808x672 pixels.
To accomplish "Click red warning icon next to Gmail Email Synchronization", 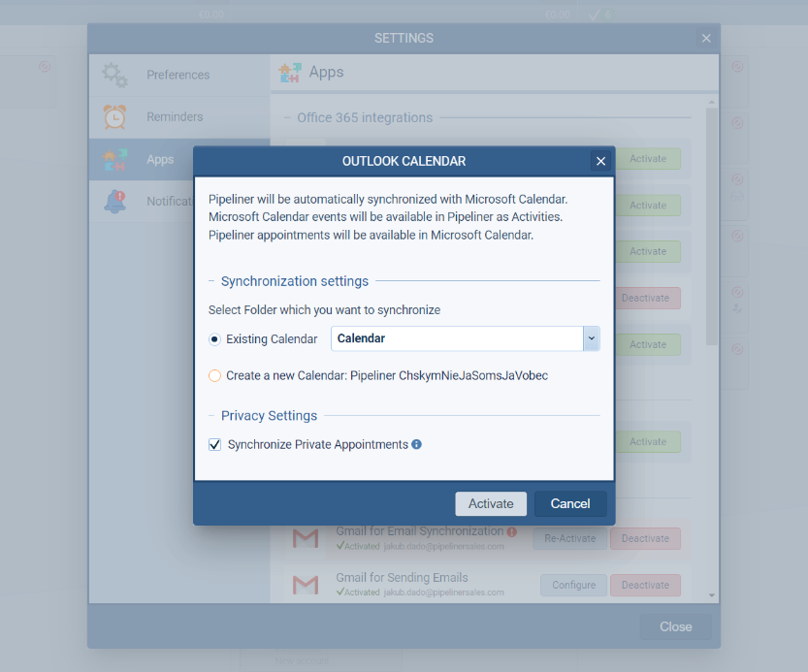I will pos(511,531).
